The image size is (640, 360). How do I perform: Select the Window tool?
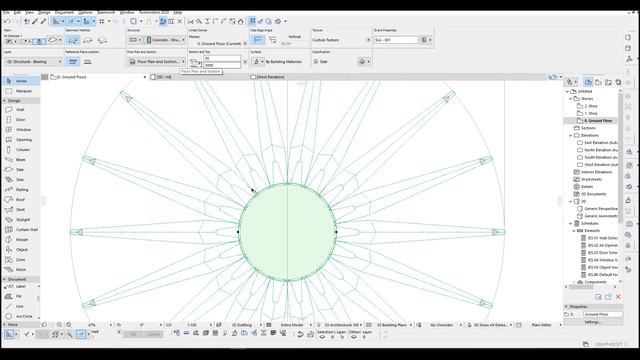pos(20,129)
